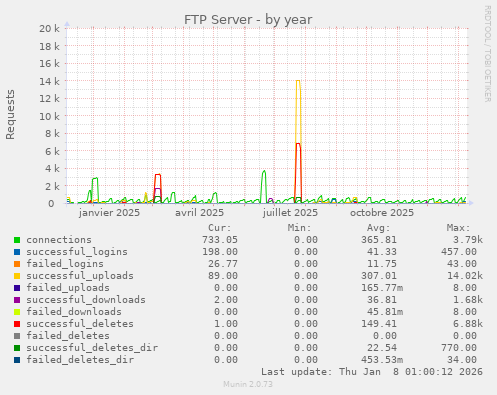Click the 'FTP Server - by year' title
497x395 pixels.
point(248,20)
